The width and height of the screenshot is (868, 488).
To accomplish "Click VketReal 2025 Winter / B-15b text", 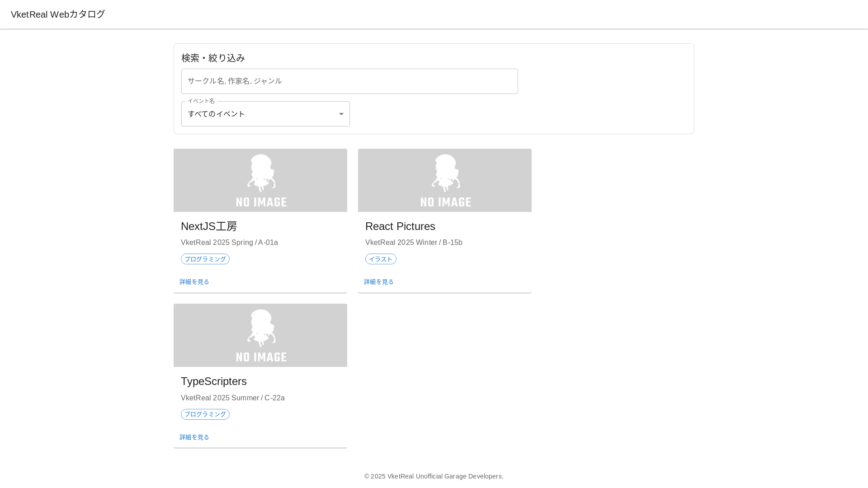I will (414, 243).
